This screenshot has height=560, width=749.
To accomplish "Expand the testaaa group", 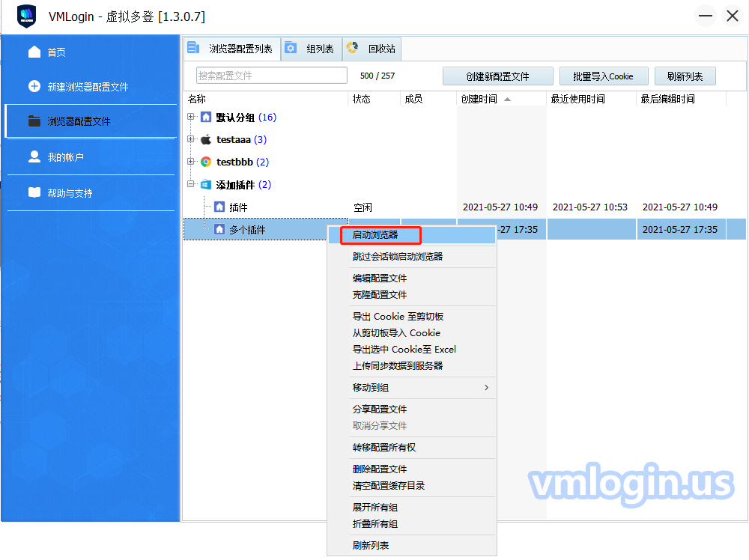I will pyautogui.click(x=191, y=140).
